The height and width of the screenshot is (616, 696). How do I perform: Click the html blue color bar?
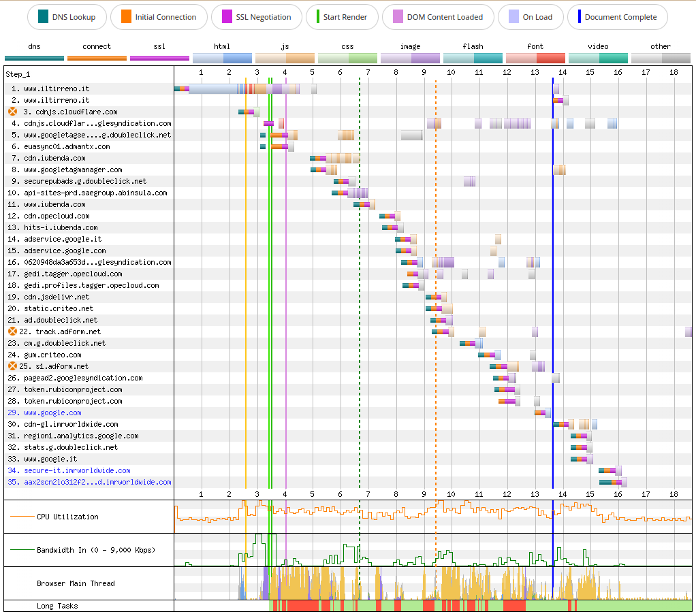click(223, 58)
